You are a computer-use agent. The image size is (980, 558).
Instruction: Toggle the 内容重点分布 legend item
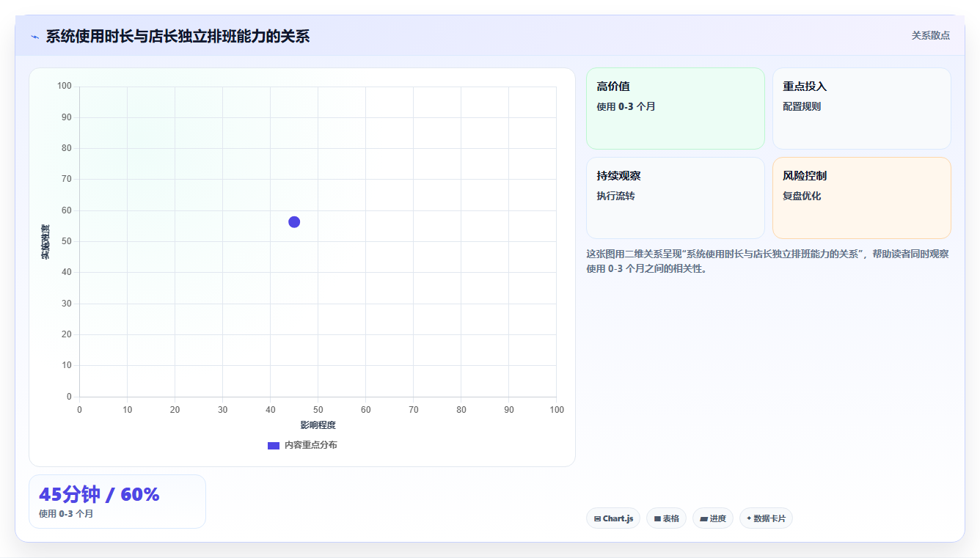(302, 445)
